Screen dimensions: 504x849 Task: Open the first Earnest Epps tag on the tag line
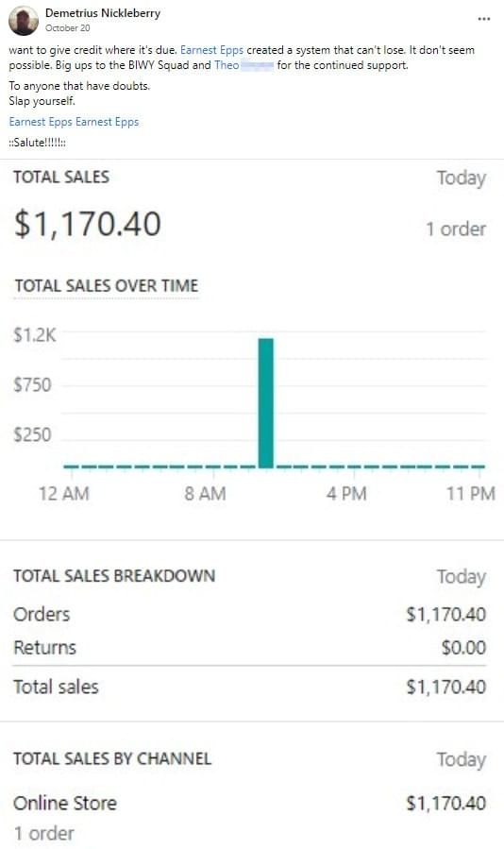coord(41,122)
